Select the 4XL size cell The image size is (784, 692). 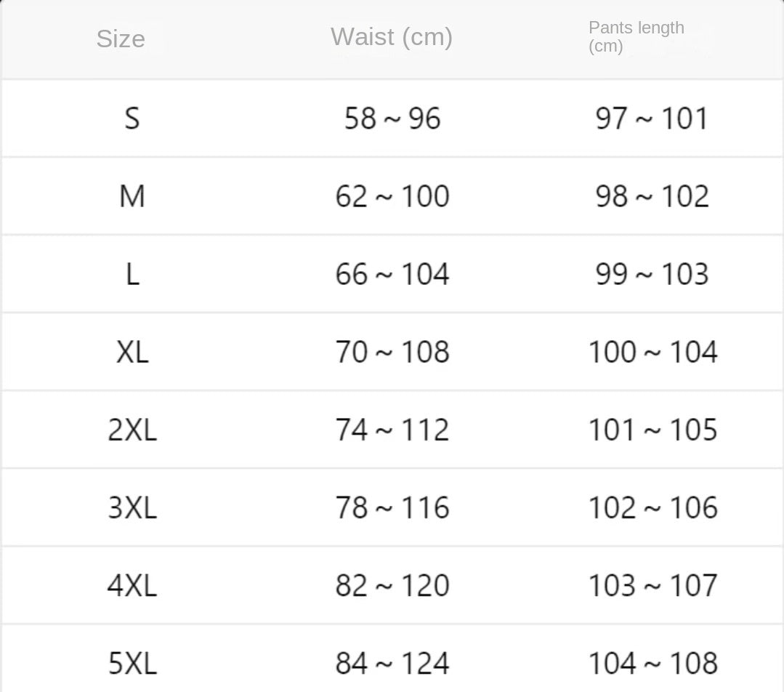(132, 586)
